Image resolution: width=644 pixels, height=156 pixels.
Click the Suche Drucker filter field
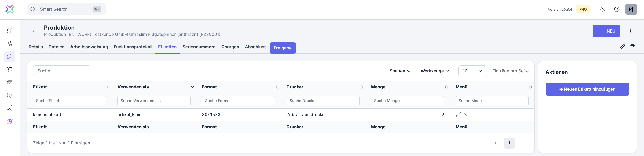[x=323, y=101]
